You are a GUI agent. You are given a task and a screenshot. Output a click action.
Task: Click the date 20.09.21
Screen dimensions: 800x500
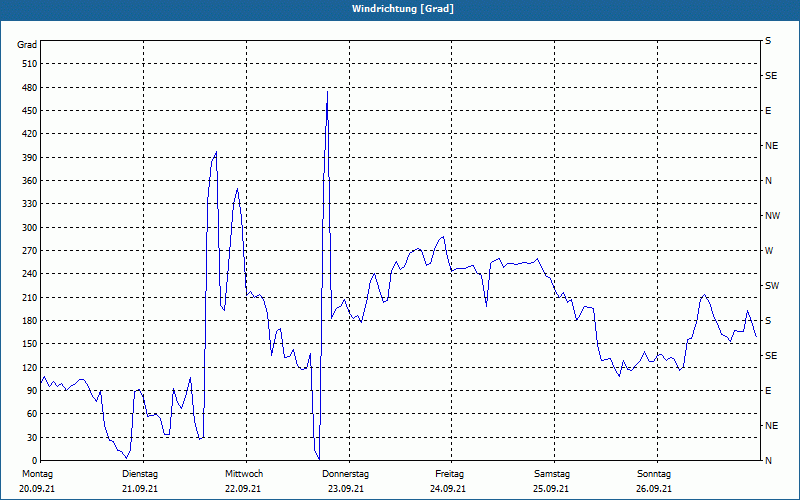pos(37,489)
